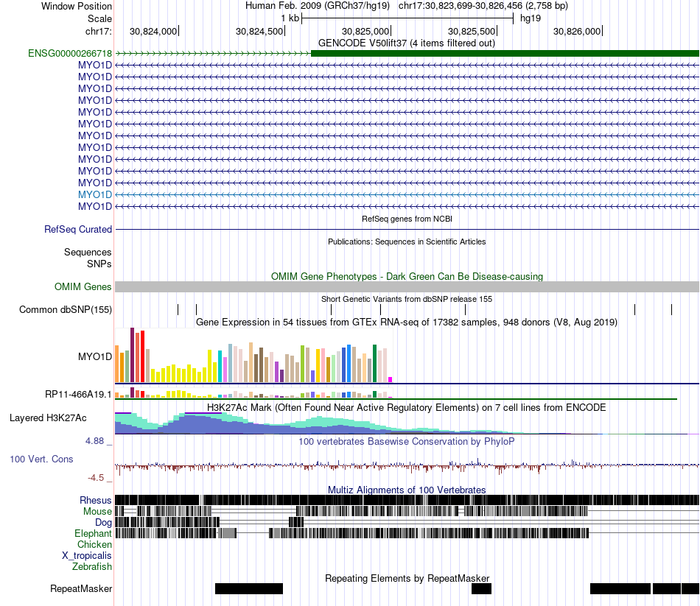The width and height of the screenshot is (700, 606).
Task: Select the Rhesus alignment row
Action: [x=407, y=500]
